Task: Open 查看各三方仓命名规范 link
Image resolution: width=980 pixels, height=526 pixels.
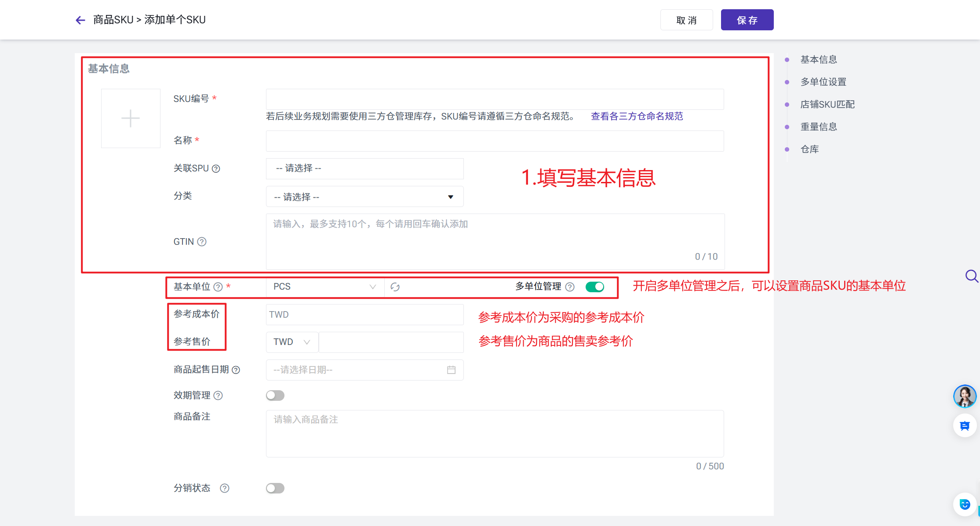Action: coord(637,116)
